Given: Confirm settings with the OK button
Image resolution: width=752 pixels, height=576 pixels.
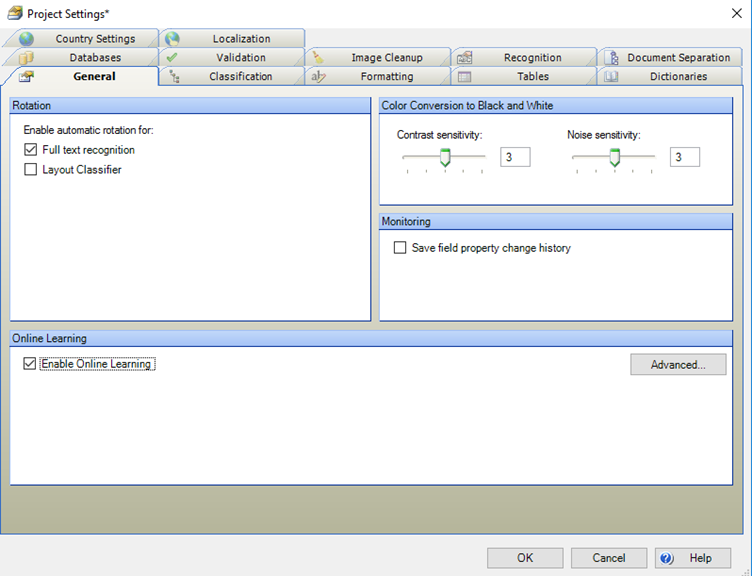Looking at the screenshot, I should [525, 558].
